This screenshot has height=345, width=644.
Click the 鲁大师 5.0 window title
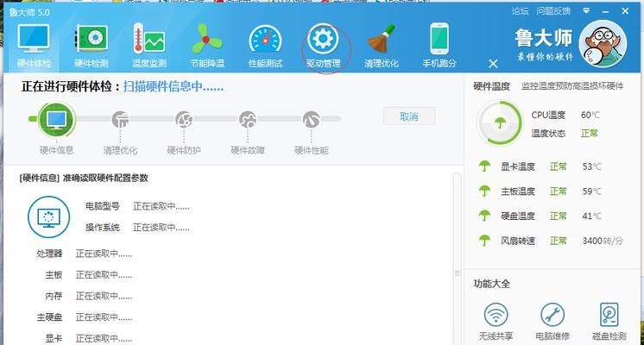(x=29, y=12)
